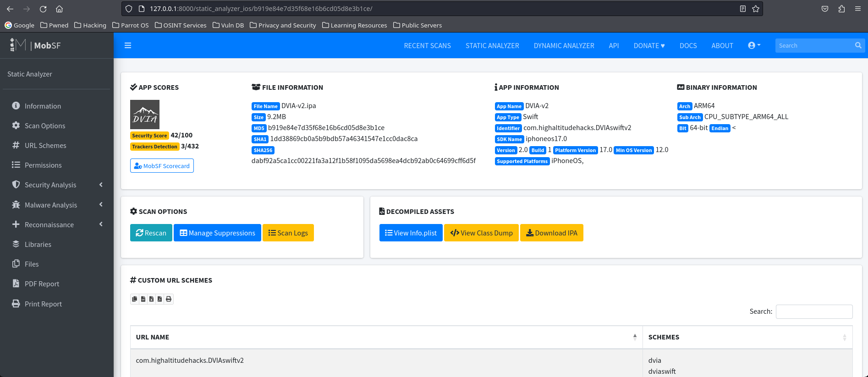This screenshot has height=377, width=868.
Task: Open View Class Dump
Action: coord(481,233)
